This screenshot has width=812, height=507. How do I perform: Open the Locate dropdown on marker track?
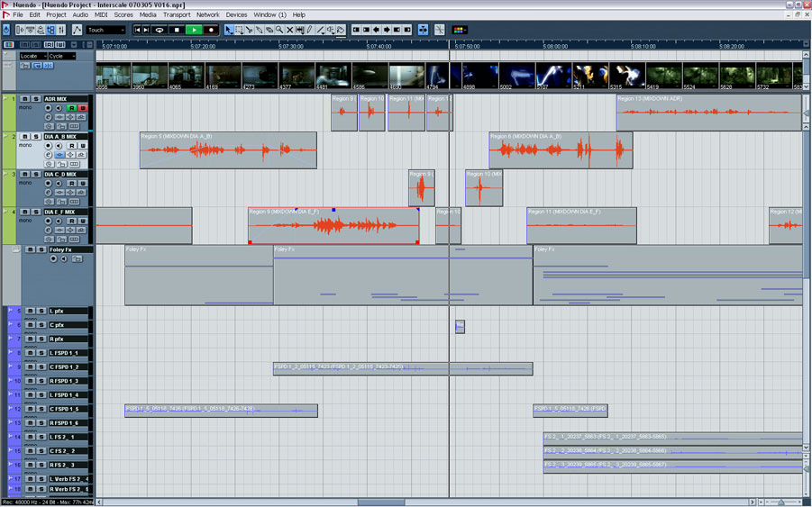tap(33, 56)
